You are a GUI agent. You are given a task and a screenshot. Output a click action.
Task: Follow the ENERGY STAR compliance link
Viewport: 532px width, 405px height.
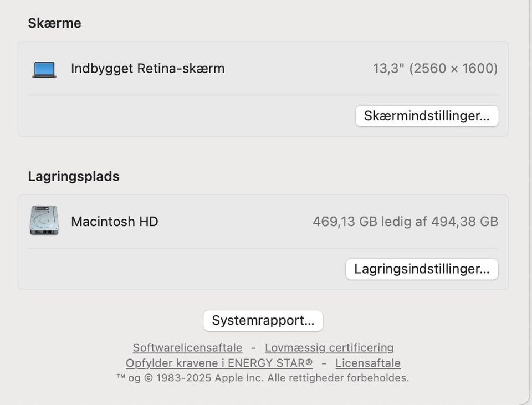tap(219, 363)
